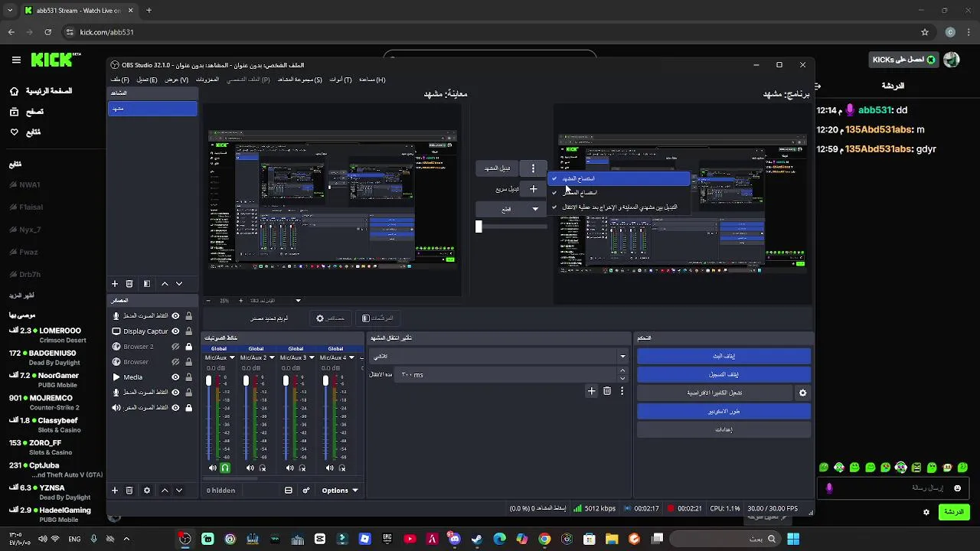This screenshot has width=980, height=551.
Task: Click the blue stop streaming button
Action: point(724,356)
